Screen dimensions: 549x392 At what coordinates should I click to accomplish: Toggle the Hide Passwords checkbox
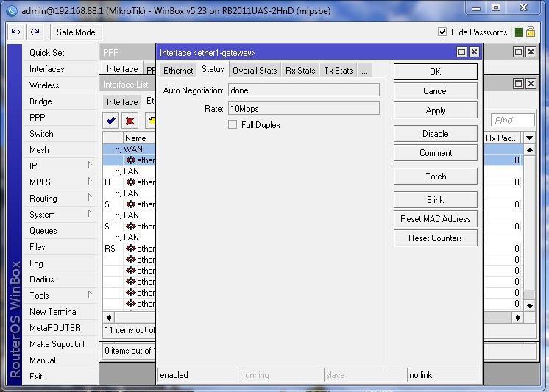(442, 32)
